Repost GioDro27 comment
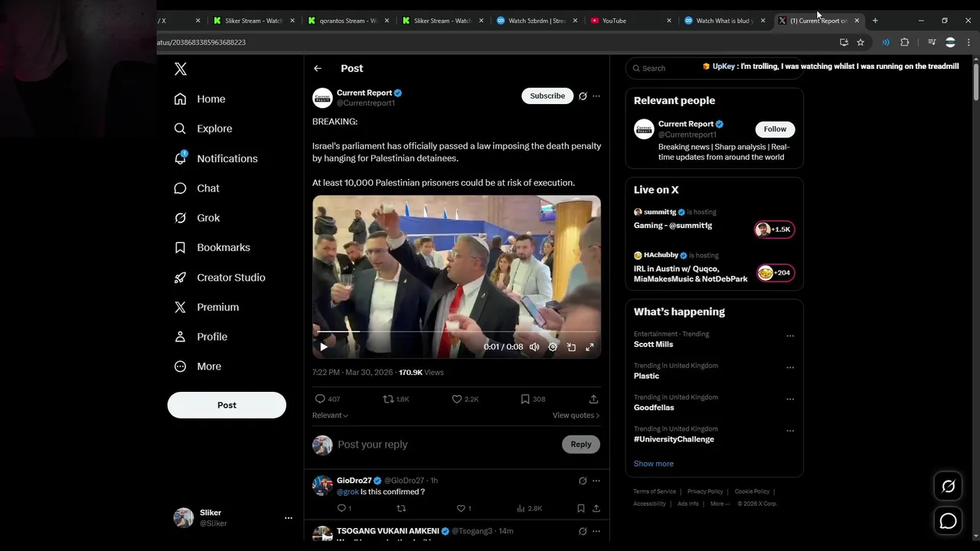The image size is (980, 551). click(x=401, y=508)
